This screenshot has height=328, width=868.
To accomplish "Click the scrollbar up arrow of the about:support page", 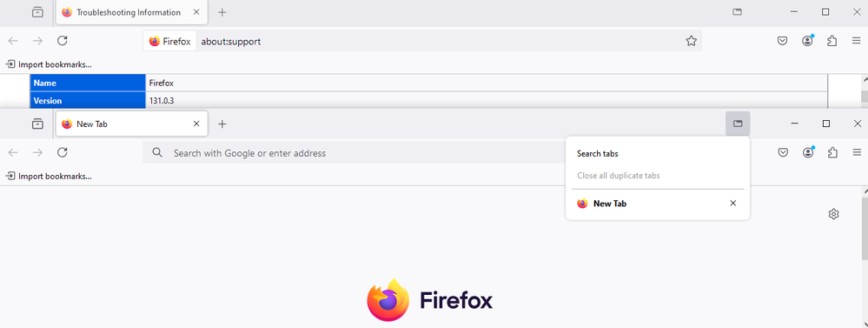I will point(865,80).
